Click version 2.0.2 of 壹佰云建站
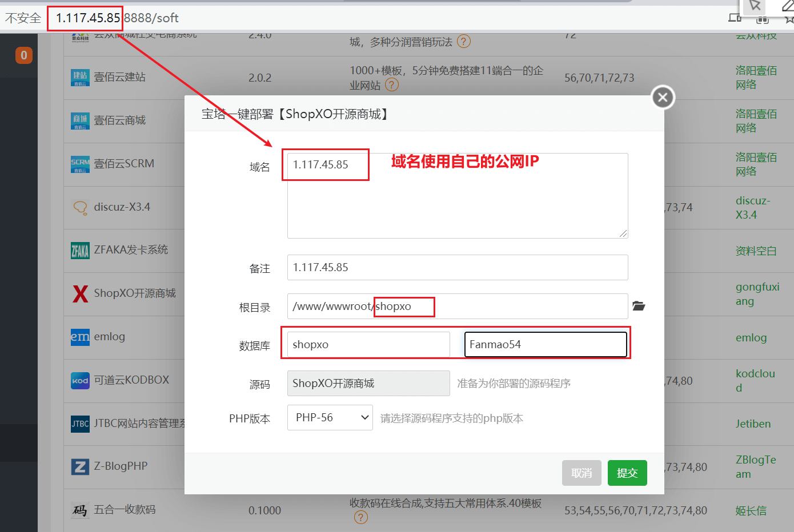Image resolution: width=794 pixels, height=532 pixels. (x=260, y=78)
